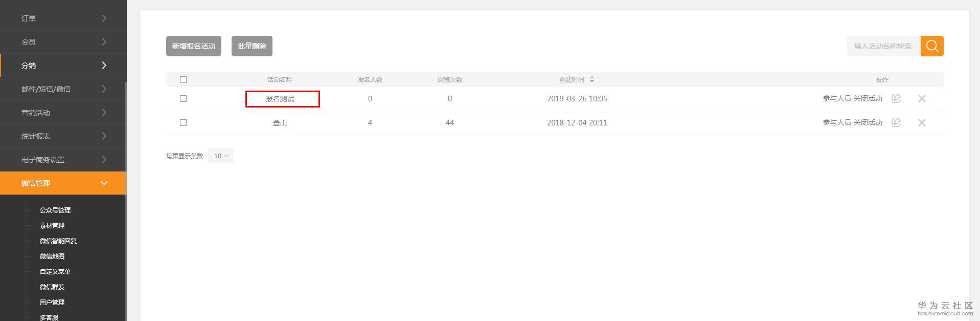Click the orange search magnifier button

pyautogui.click(x=932, y=46)
